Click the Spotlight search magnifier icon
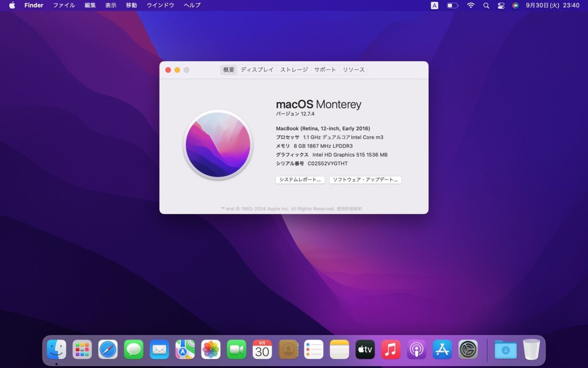Viewport: 588px width, 368px height. 486,6
